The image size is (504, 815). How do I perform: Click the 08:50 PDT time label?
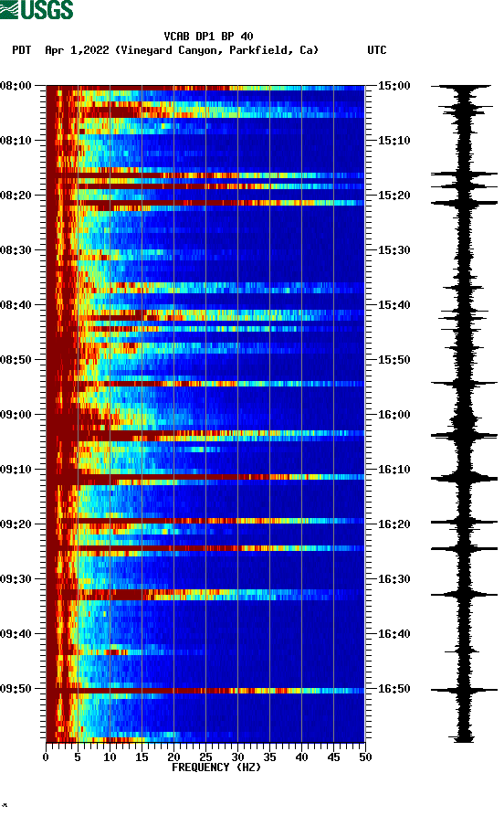click(16, 360)
